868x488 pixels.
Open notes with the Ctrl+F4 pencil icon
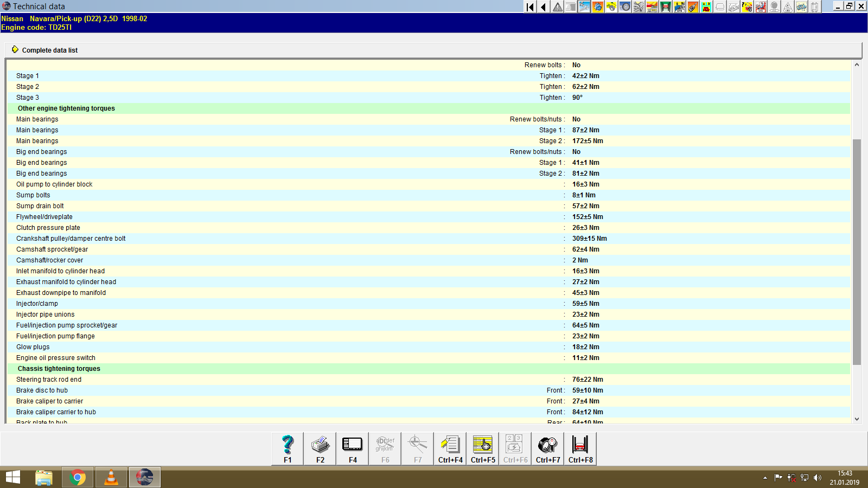(x=450, y=445)
